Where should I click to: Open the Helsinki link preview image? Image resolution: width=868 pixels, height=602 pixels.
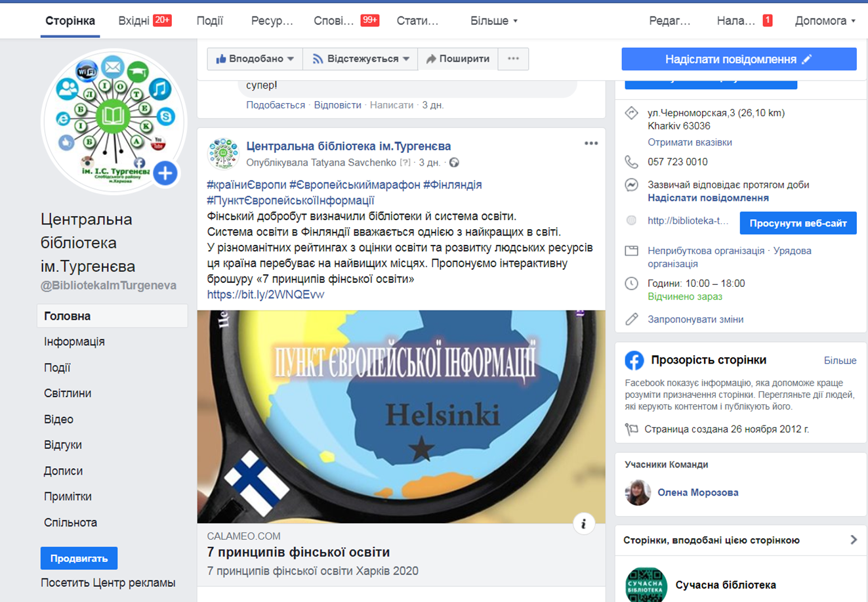(x=402, y=417)
